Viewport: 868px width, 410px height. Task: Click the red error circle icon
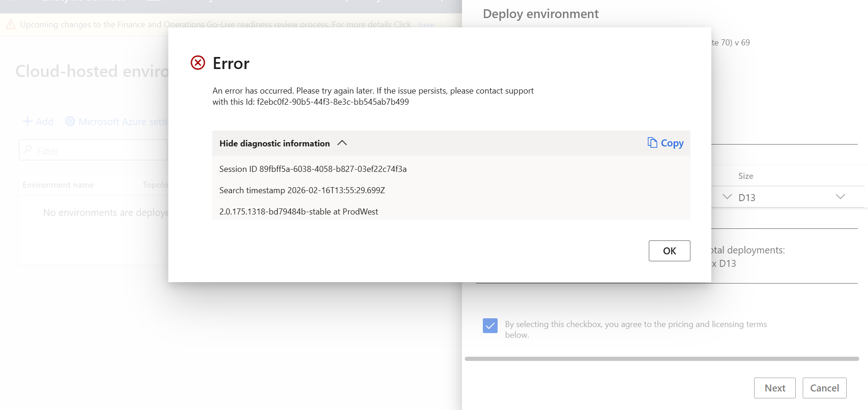click(x=198, y=63)
